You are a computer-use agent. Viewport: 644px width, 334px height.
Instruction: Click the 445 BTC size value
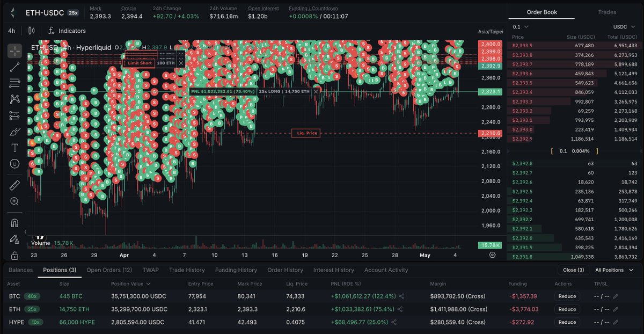point(71,296)
